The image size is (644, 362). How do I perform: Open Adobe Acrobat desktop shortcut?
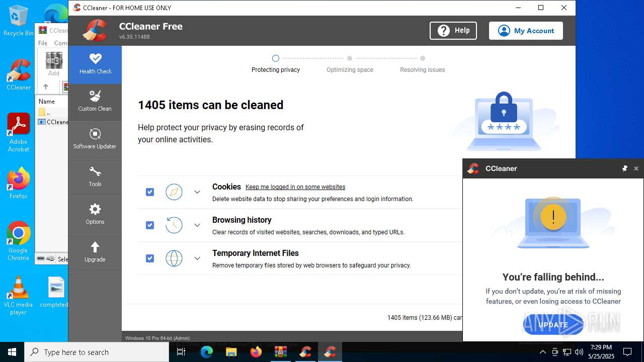point(19,132)
